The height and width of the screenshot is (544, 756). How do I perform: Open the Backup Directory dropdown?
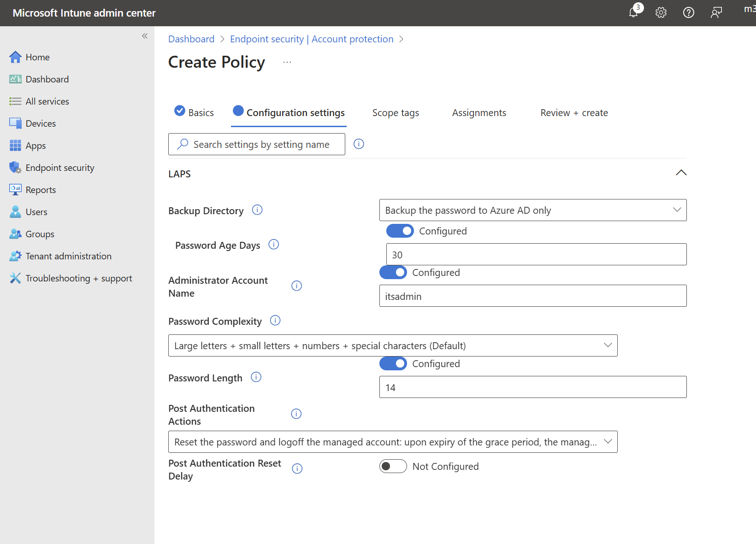click(533, 210)
